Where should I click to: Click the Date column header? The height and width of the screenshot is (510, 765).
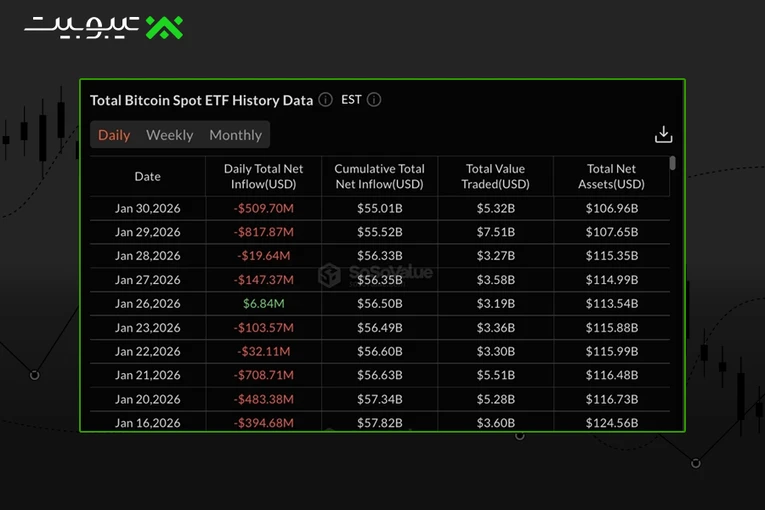[147, 177]
